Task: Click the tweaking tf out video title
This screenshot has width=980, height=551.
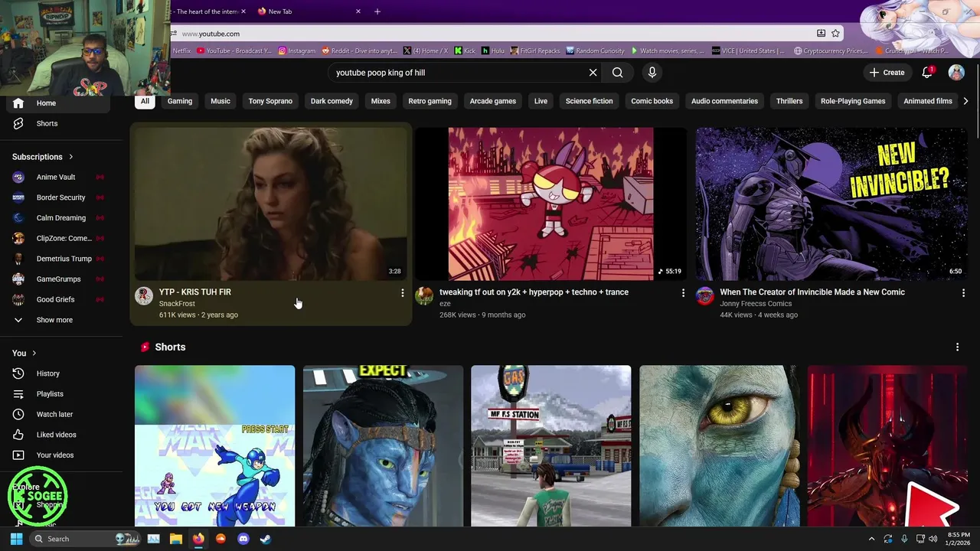Action: [x=534, y=292]
